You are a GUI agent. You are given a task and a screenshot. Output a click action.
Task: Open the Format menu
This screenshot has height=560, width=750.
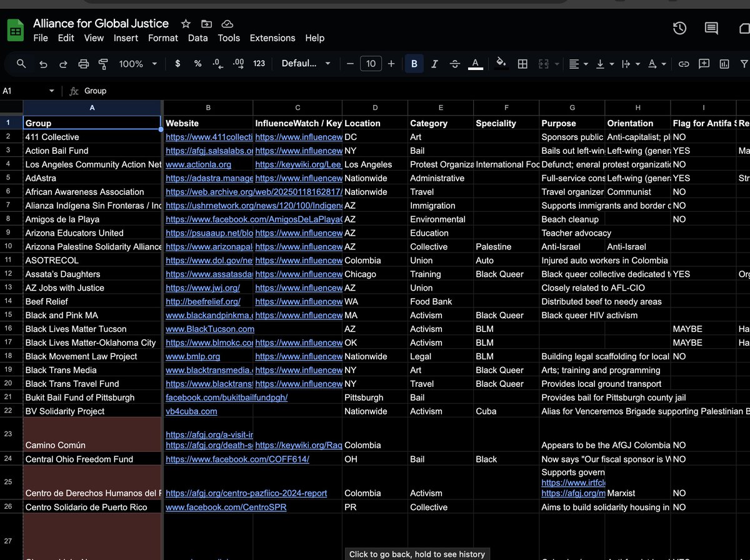click(163, 38)
